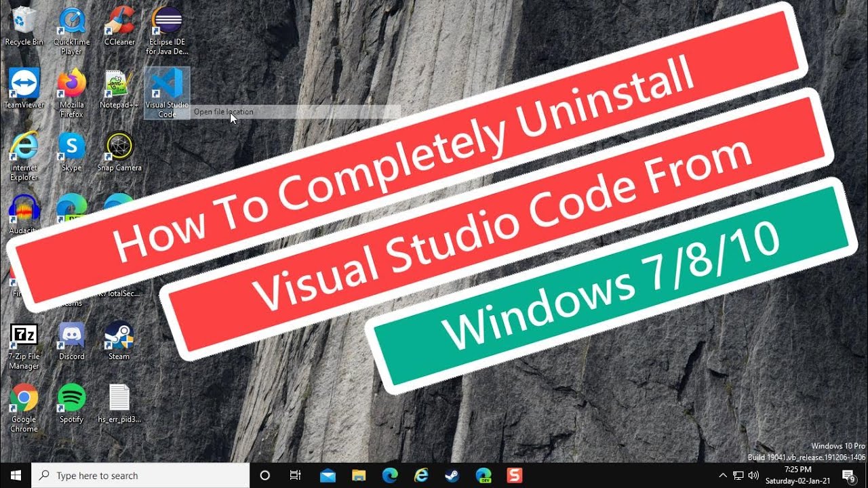The width and height of the screenshot is (868, 488).
Task: Select the 7-Zip File Manager desktop shortcut
Action: pyautogui.click(x=24, y=346)
